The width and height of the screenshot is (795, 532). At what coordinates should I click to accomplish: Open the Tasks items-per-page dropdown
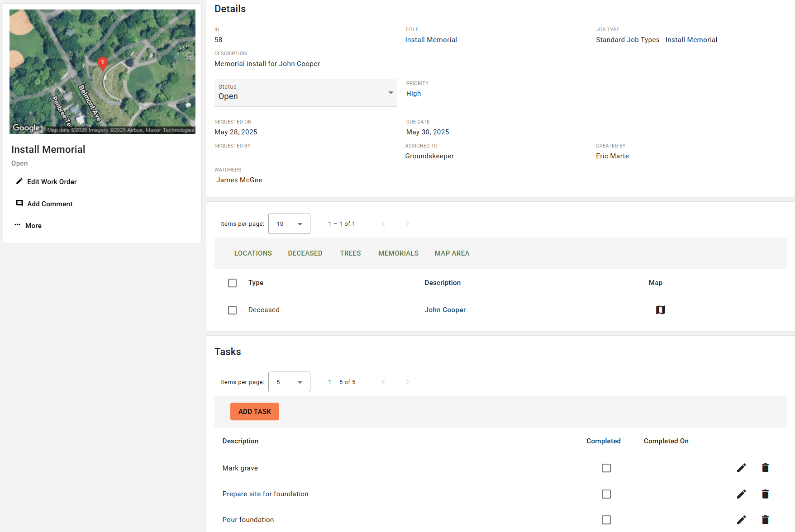click(289, 382)
